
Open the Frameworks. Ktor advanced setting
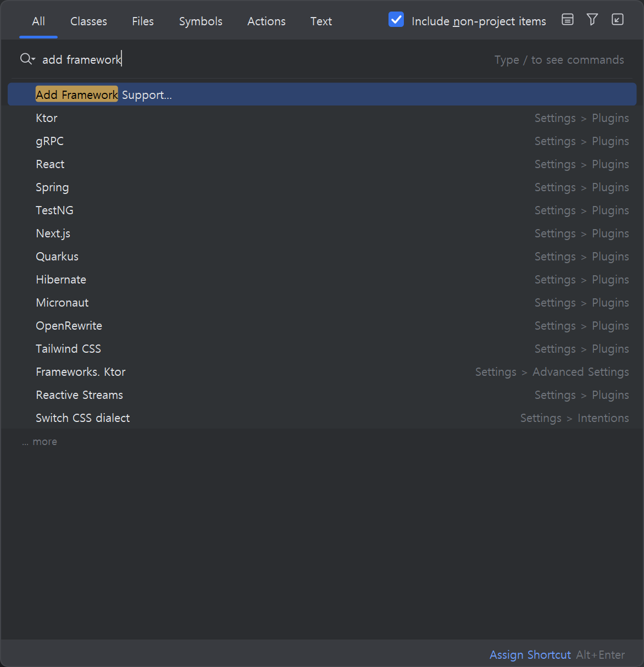[x=80, y=371]
